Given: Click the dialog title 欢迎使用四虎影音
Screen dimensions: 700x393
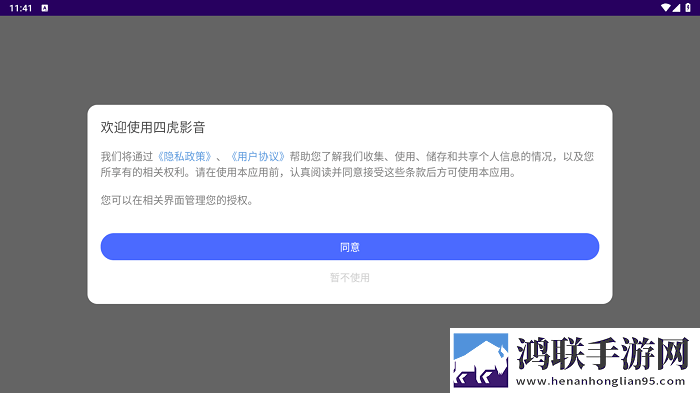Looking at the screenshot, I should 153,127.
